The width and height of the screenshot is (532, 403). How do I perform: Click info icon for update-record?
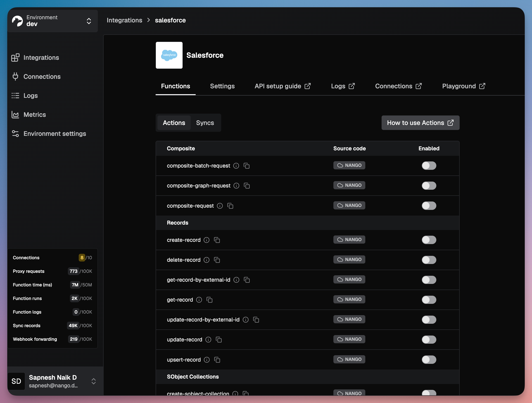(x=208, y=340)
